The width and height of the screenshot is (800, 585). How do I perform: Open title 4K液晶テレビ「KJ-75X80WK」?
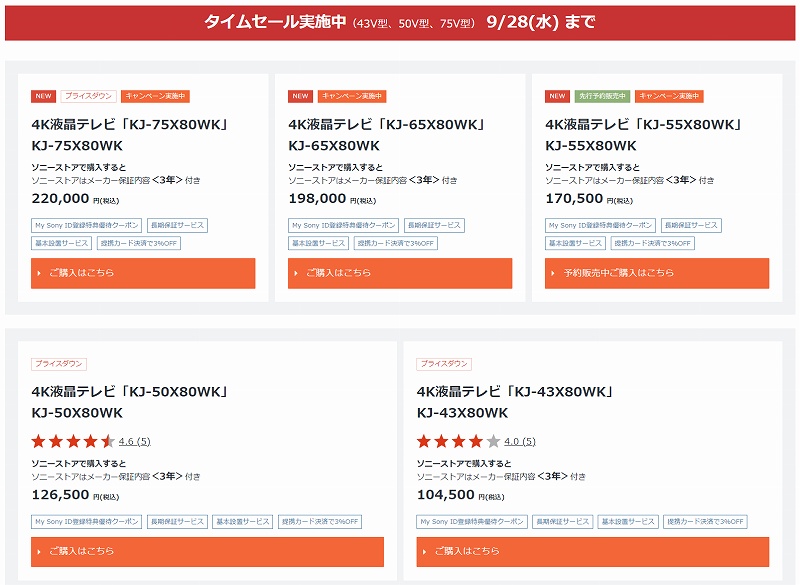[130, 124]
